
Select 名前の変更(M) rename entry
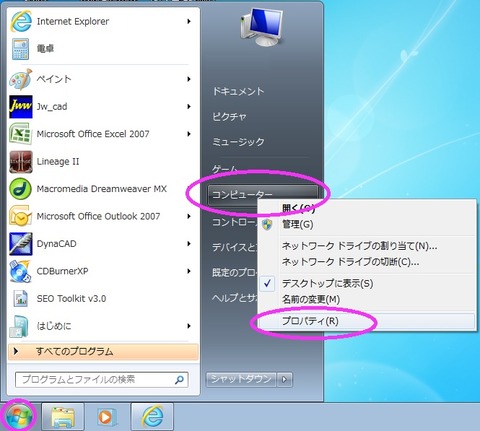[367, 299]
